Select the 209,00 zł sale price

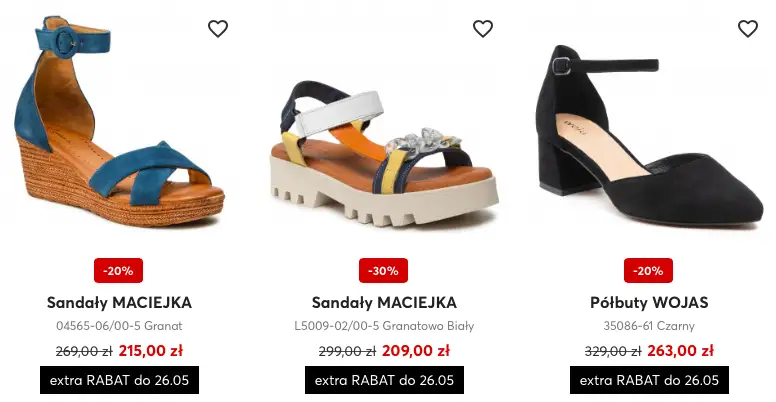click(416, 351)
